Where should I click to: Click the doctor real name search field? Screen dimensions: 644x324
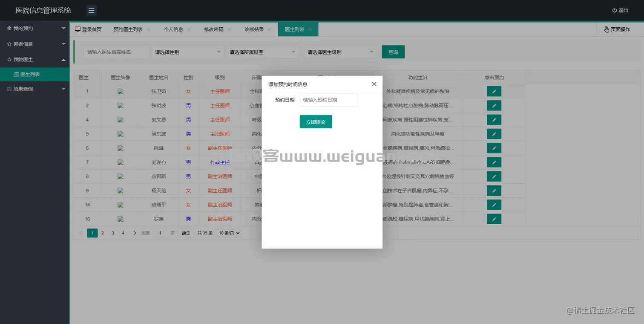coord(117,52)
